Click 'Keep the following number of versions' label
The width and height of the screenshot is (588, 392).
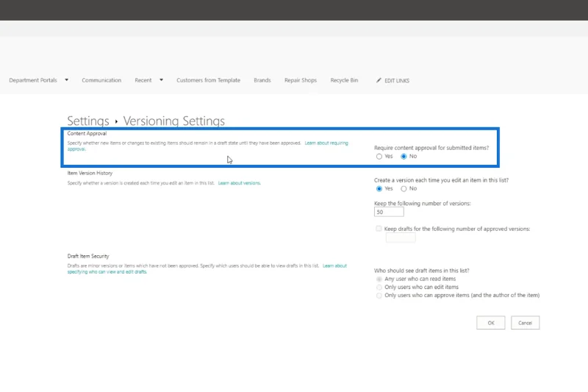(x=422, y=203)
